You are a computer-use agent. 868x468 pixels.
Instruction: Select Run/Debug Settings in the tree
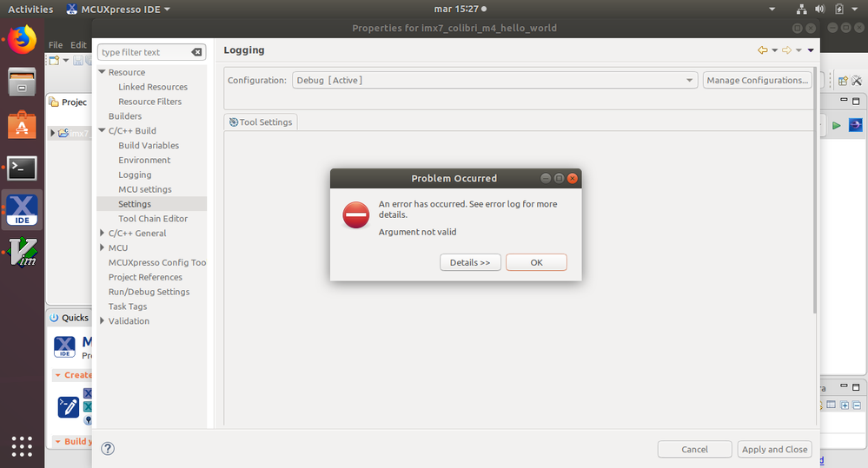(149, 292)
